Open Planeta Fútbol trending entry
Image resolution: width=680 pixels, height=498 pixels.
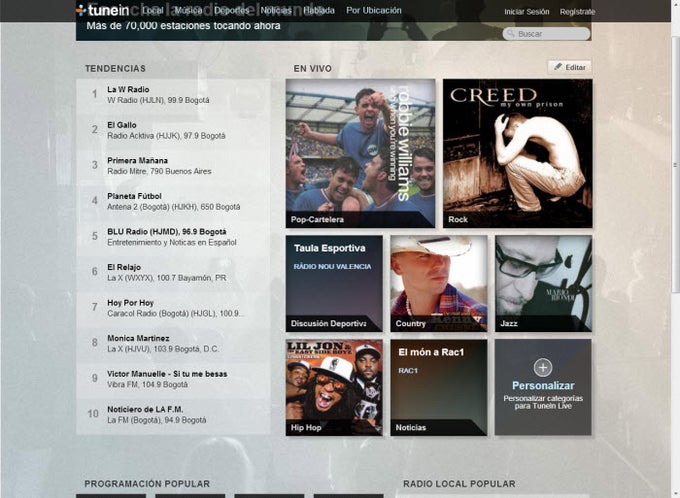click(x=173, y=201)
